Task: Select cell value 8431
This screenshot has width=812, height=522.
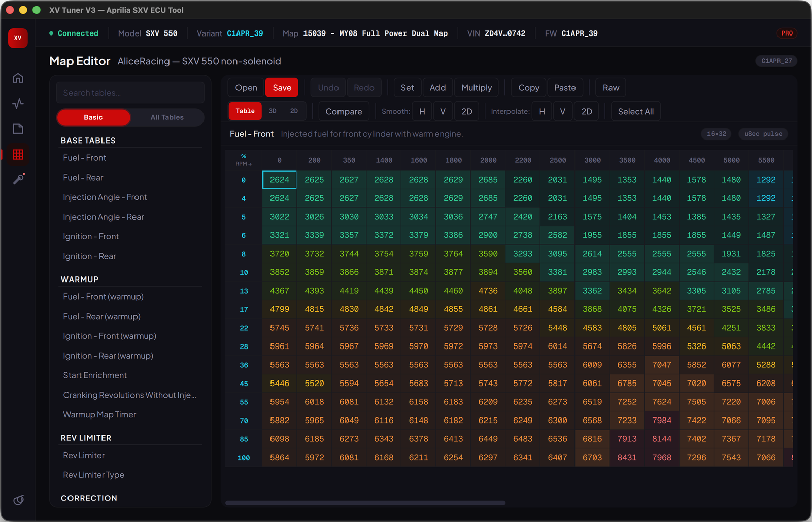Action: tap(627, 458)
